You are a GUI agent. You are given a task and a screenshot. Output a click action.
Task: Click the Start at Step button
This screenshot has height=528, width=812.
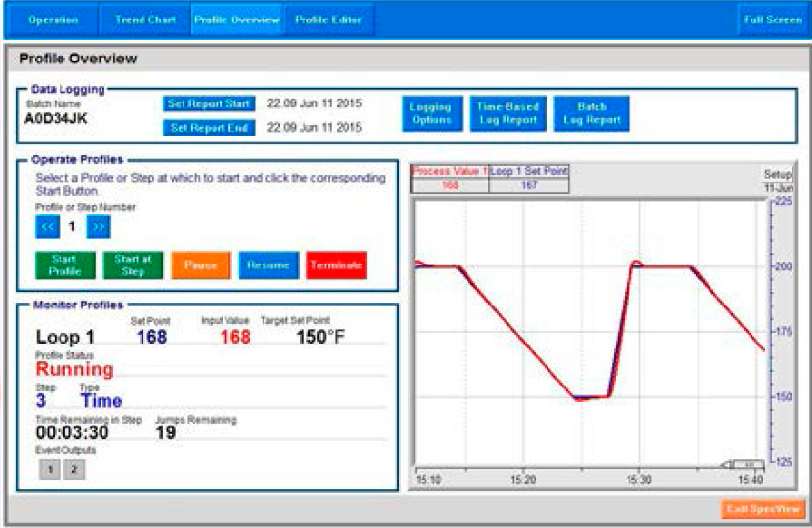coord(133,265)
